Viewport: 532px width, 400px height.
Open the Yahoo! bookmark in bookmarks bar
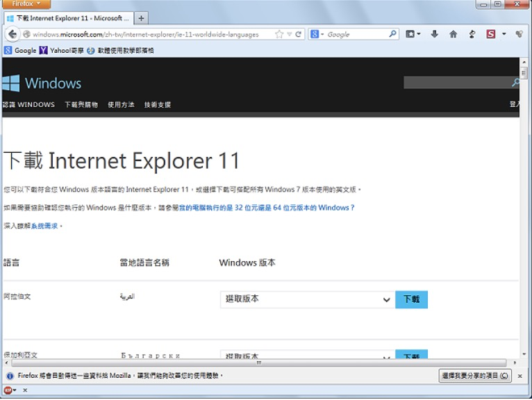61,51
